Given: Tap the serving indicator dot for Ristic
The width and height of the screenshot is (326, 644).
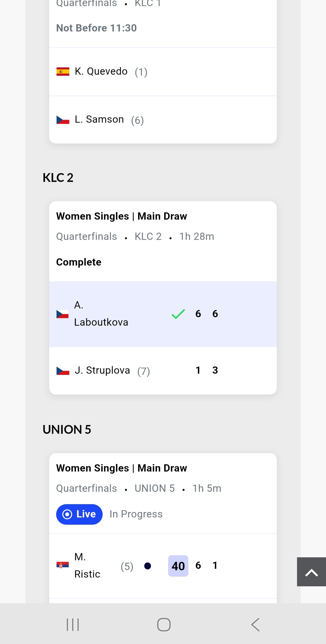Looking at the screenshot, I should coord(148,566).
